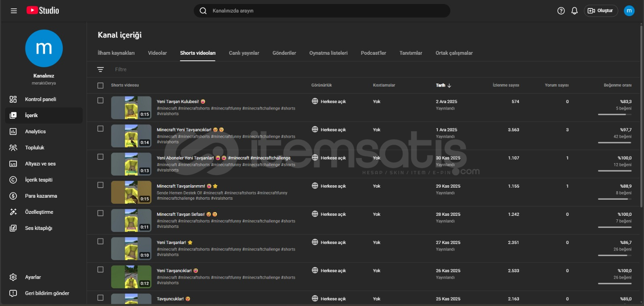This screenshot has width=644, height=306.
Task: Open the account avatar menu
Action: click(x=629, y=11)
